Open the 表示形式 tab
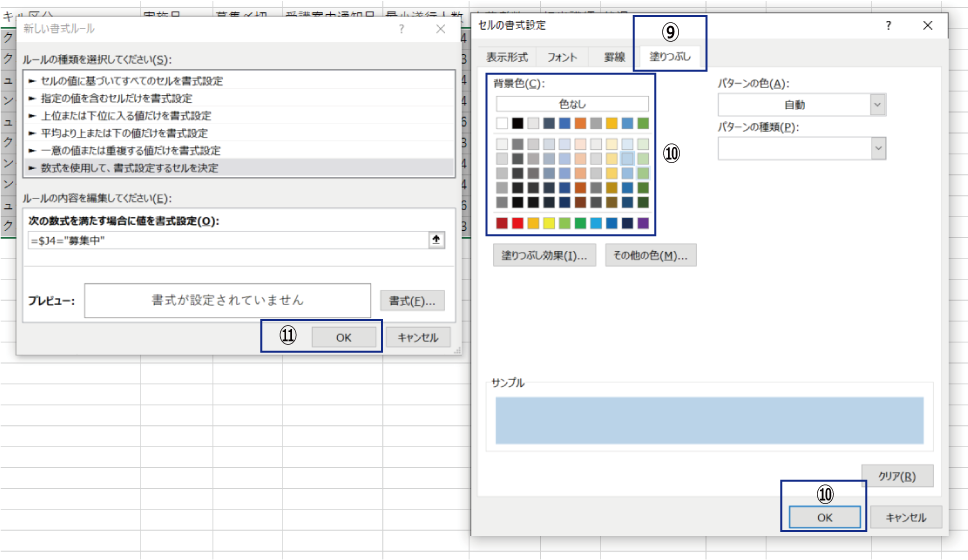 coord(506,58)
